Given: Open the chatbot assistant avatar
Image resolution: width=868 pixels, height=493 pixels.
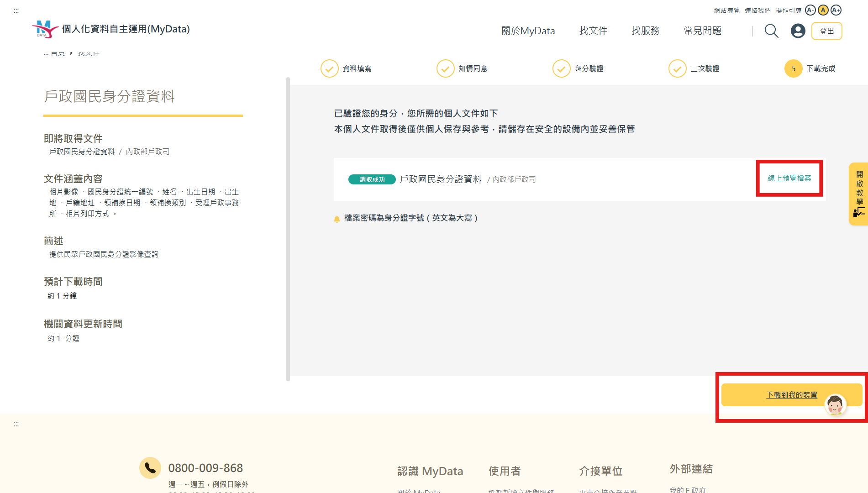Looking at the screenshot, I should [835, 404].
